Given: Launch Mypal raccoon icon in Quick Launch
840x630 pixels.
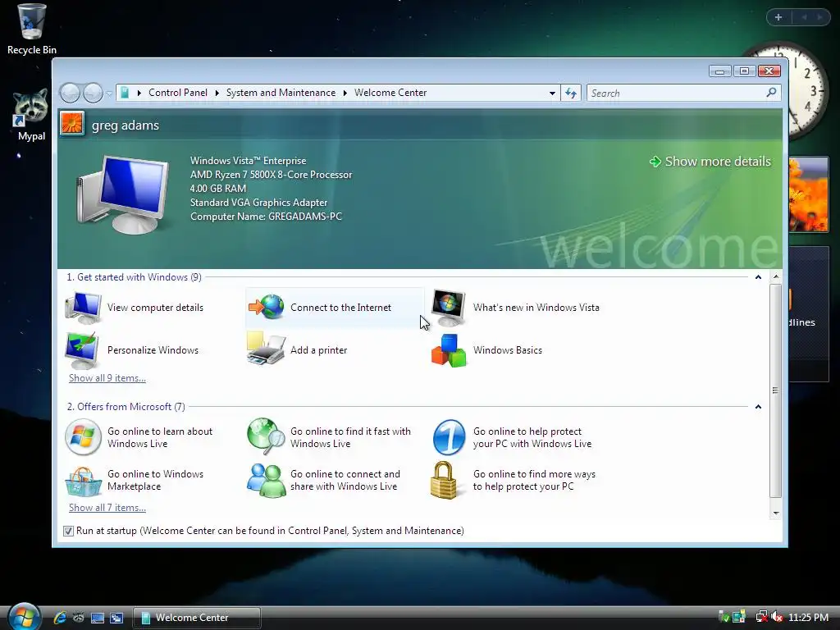Looking at the screenshot, I should 79,617.
